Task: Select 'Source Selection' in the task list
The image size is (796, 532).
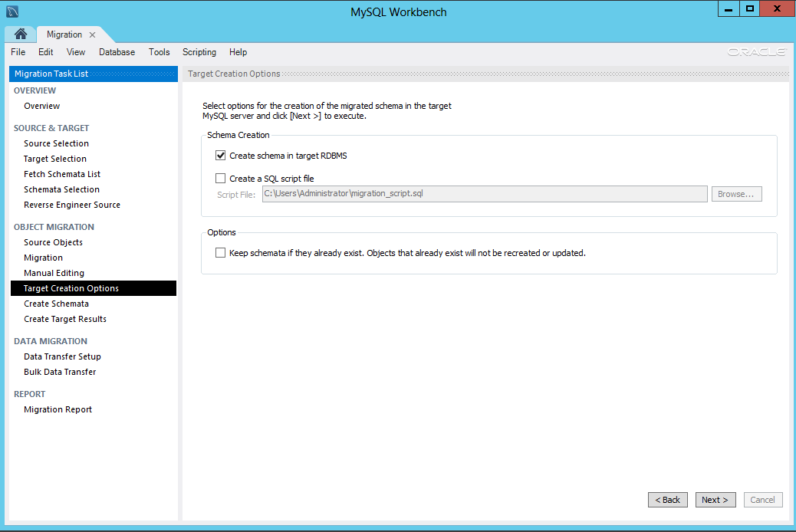Action: click(x=56, y=143)
